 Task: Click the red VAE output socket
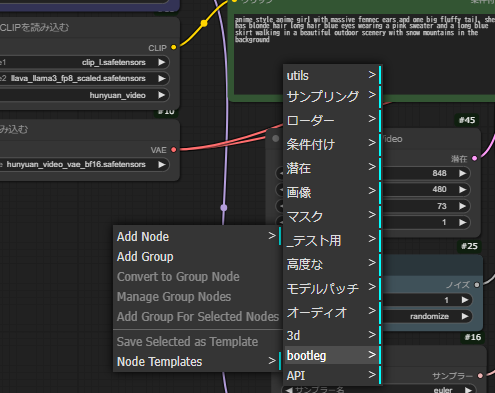click(174, 150)
